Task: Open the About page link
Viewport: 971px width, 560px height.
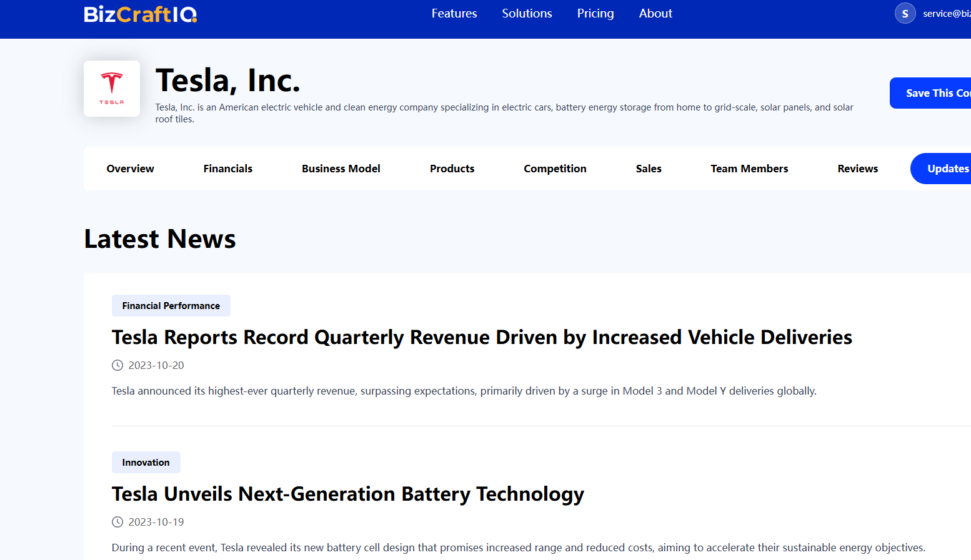Action: click(655, 13)
